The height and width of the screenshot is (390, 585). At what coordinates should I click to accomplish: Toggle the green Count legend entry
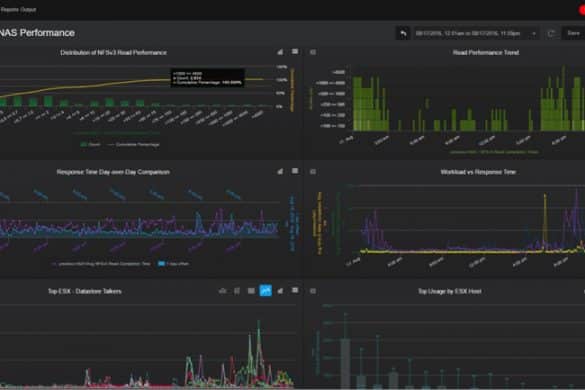91,144
